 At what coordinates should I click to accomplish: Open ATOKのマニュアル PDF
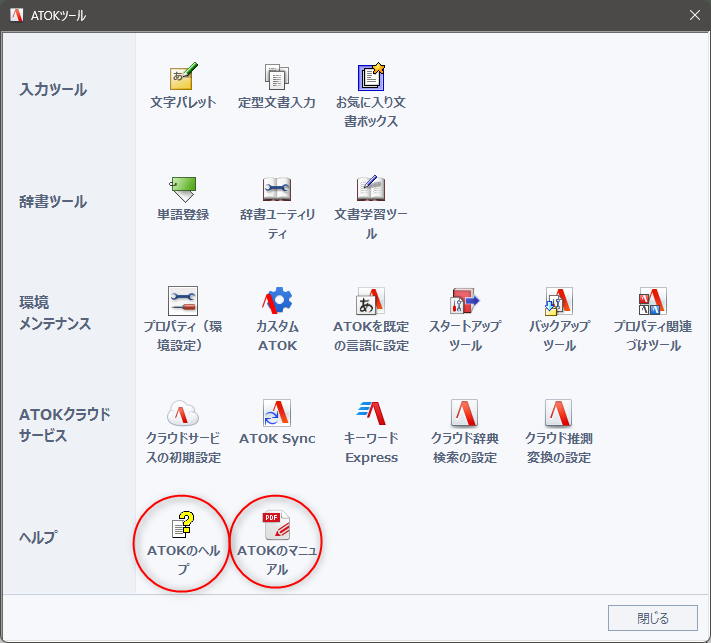point(277,544)
